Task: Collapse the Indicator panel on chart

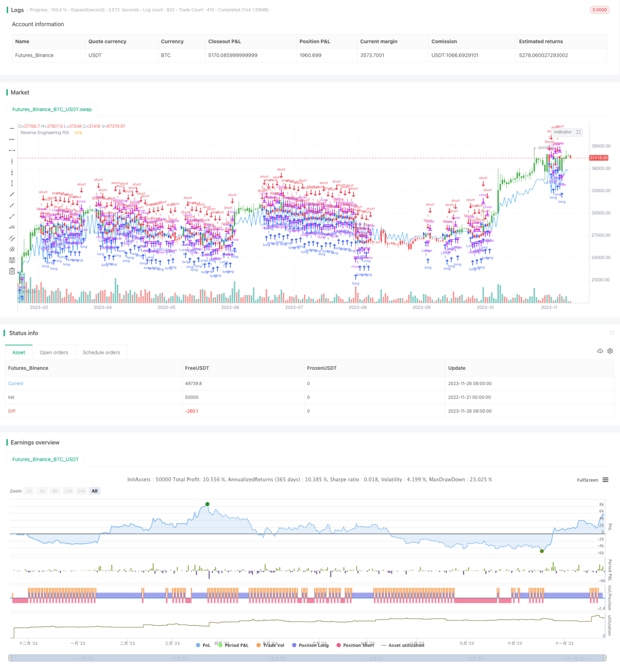Action: tap(579, 132)
